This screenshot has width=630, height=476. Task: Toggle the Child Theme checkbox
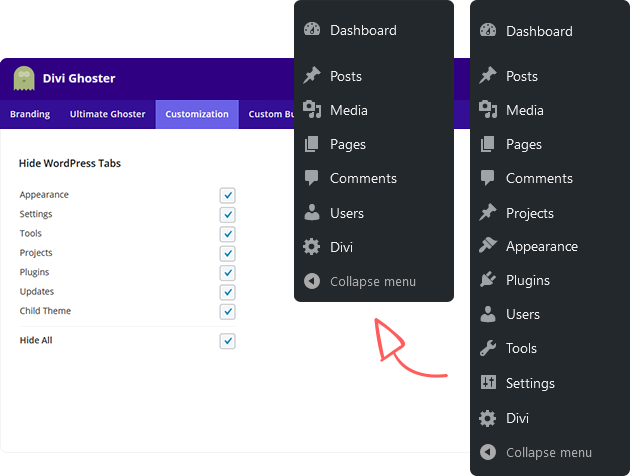(x=227, y=311)
